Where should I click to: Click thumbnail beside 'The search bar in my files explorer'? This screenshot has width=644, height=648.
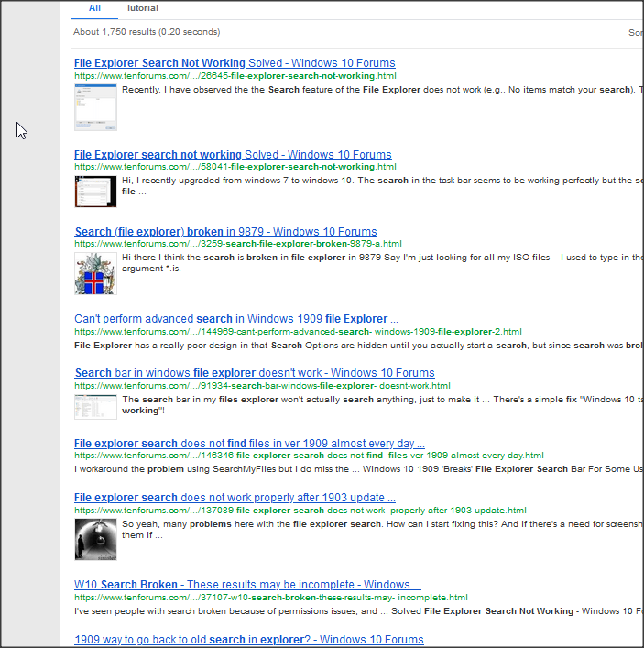coord(95,407)
